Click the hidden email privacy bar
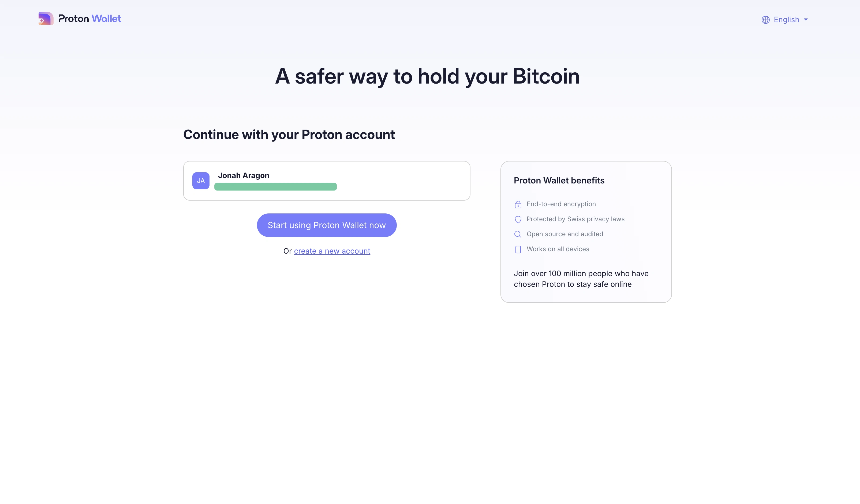Screen dimensions: 860x504 point(275,187)
